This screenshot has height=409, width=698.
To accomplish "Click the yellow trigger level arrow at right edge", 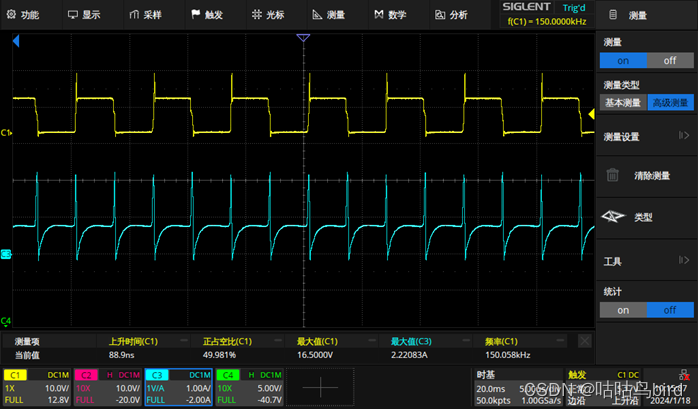I will pyautogui.click(x=592, y=114).
